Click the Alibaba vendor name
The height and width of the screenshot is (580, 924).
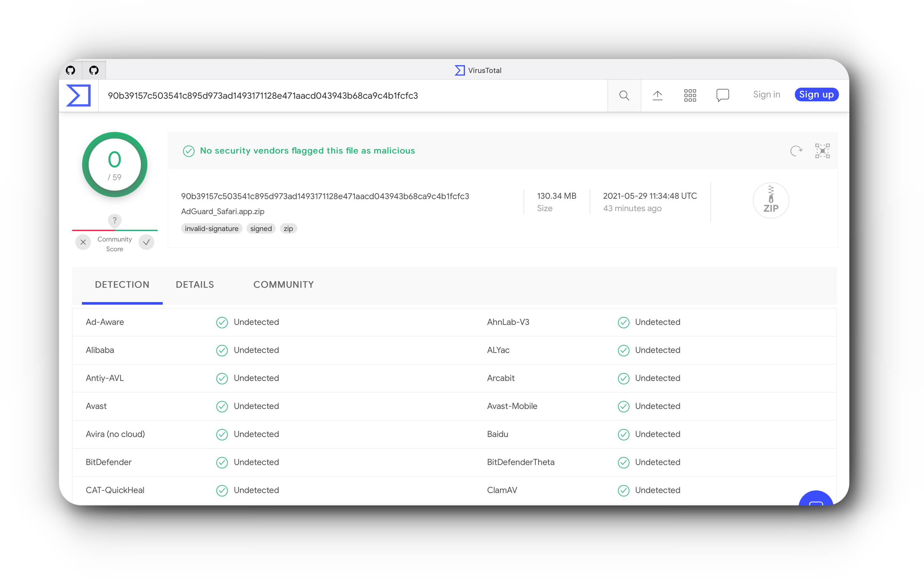[x=100, y=350]
